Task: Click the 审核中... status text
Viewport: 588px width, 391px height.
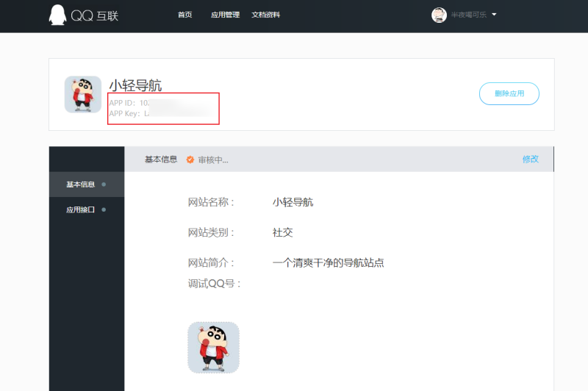Action: point(213,159)
